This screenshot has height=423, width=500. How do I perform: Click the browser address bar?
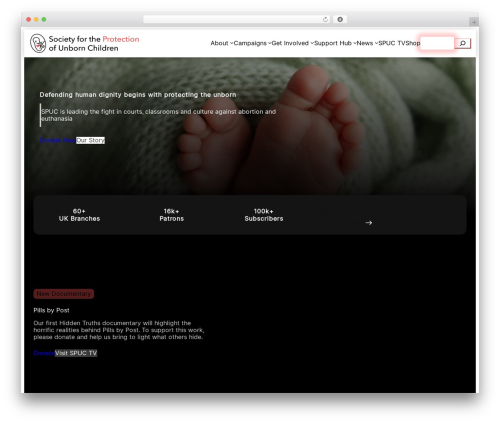click(237, 19)
